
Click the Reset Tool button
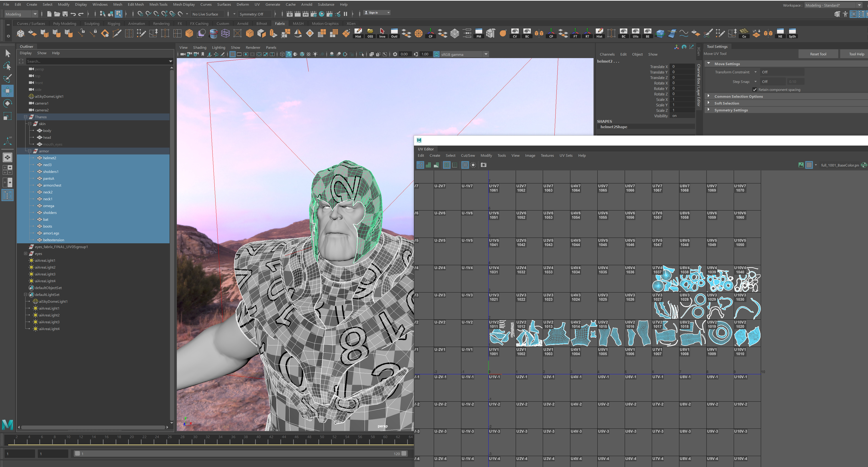pos(818,54)
